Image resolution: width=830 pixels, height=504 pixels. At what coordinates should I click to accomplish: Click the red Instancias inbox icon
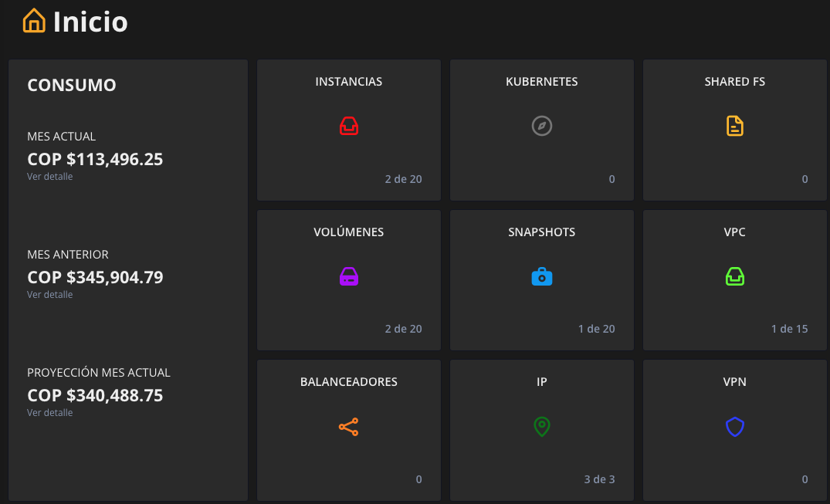click(348, 126)
